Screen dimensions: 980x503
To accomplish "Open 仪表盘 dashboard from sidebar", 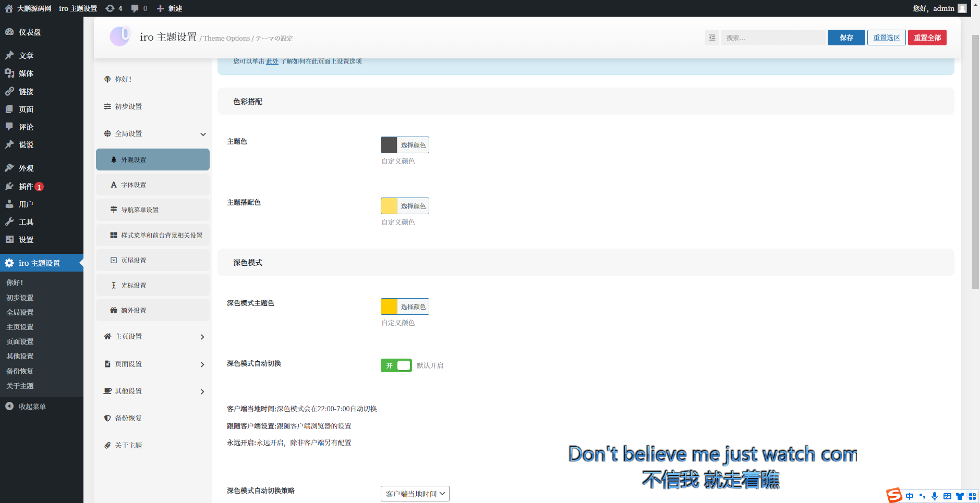I will click(30, 32).
